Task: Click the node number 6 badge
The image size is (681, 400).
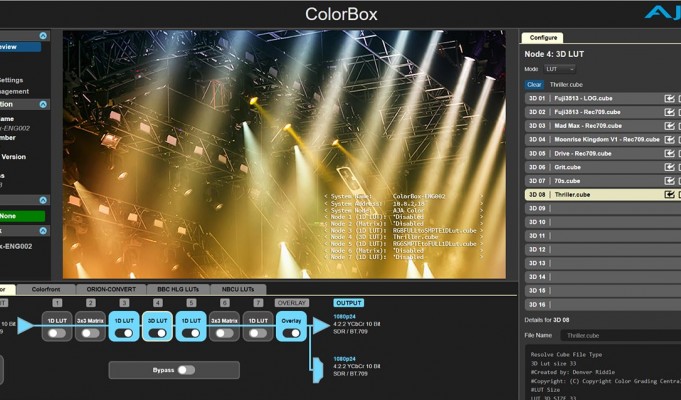Action: 225,303
